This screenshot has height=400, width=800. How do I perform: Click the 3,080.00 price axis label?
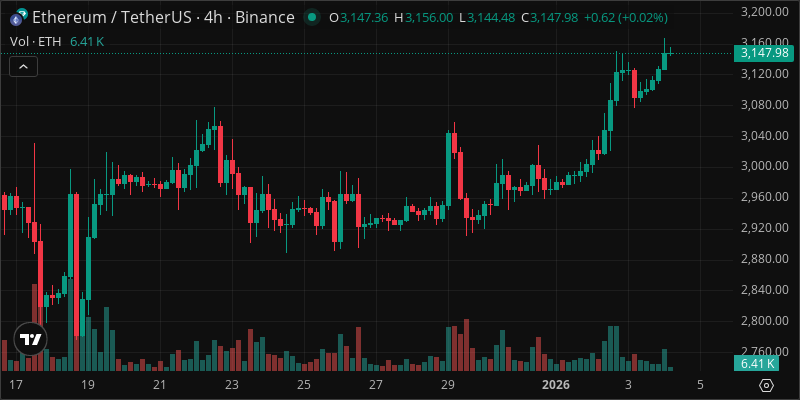click(764, 105)
